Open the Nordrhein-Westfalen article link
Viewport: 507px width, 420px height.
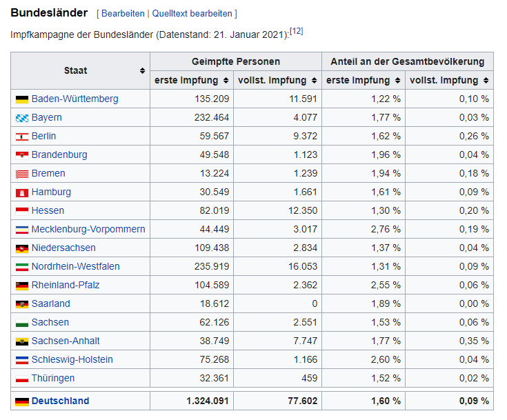pos(75,267)
